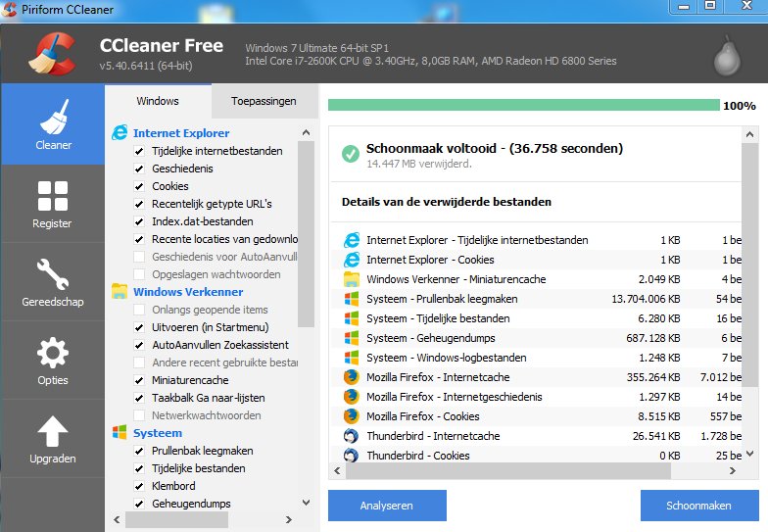This screenshot has width=768, height=532.
Task: Open the Register section grid icon
Action: pyautogui.click(x=53, y=196)
